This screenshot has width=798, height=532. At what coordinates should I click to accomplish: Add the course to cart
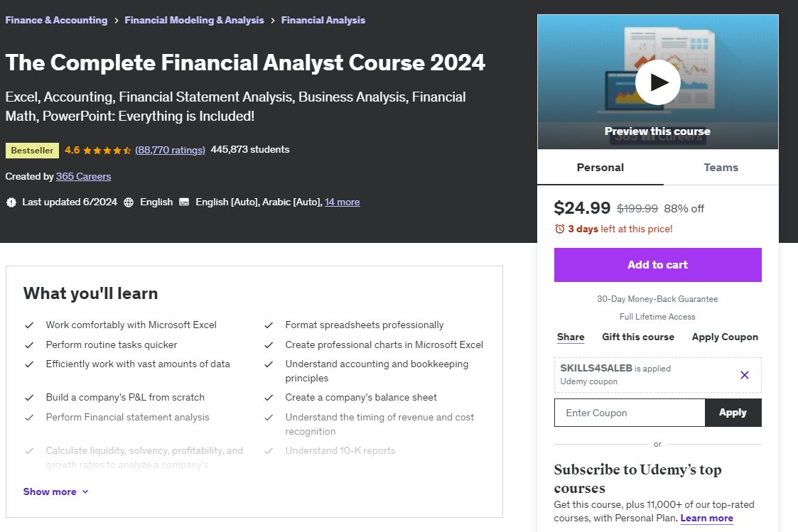pos(657,264)
